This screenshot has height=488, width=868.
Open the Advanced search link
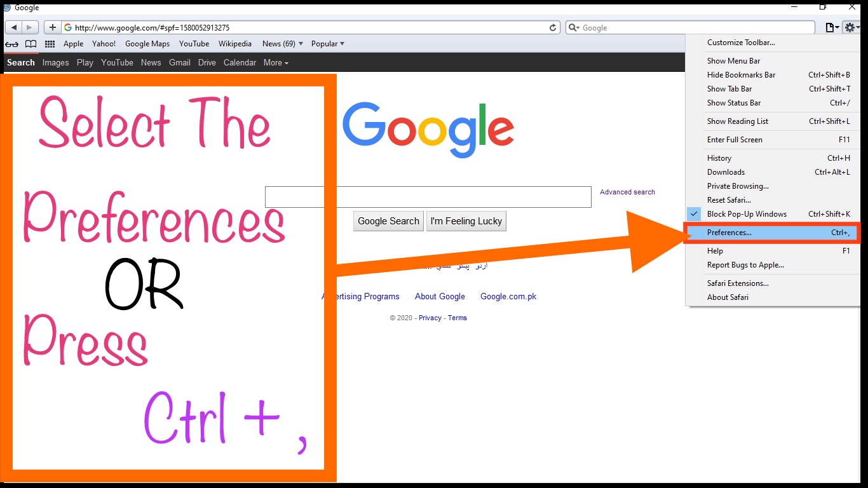coord(627,192)
